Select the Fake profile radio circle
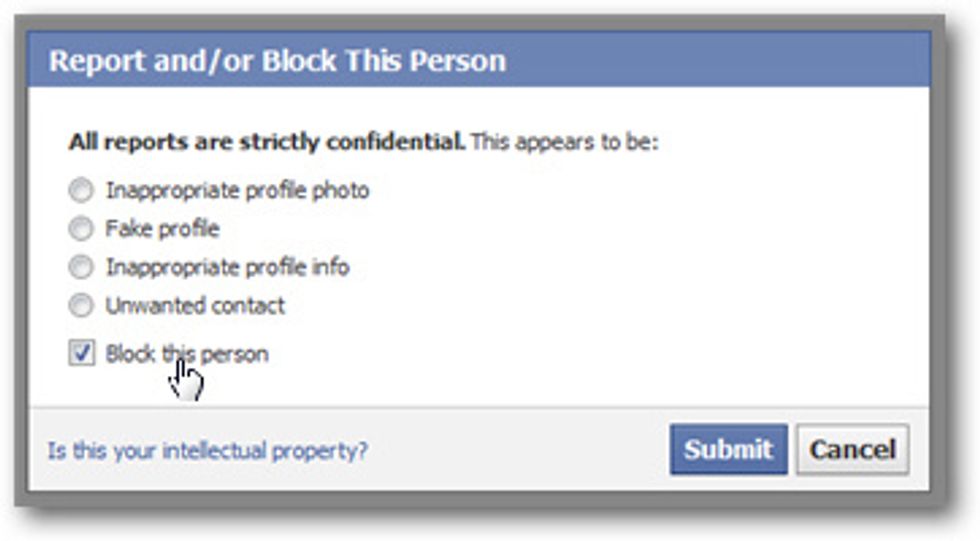This screenshot has width=980, height=541. (x=81, y=229)
